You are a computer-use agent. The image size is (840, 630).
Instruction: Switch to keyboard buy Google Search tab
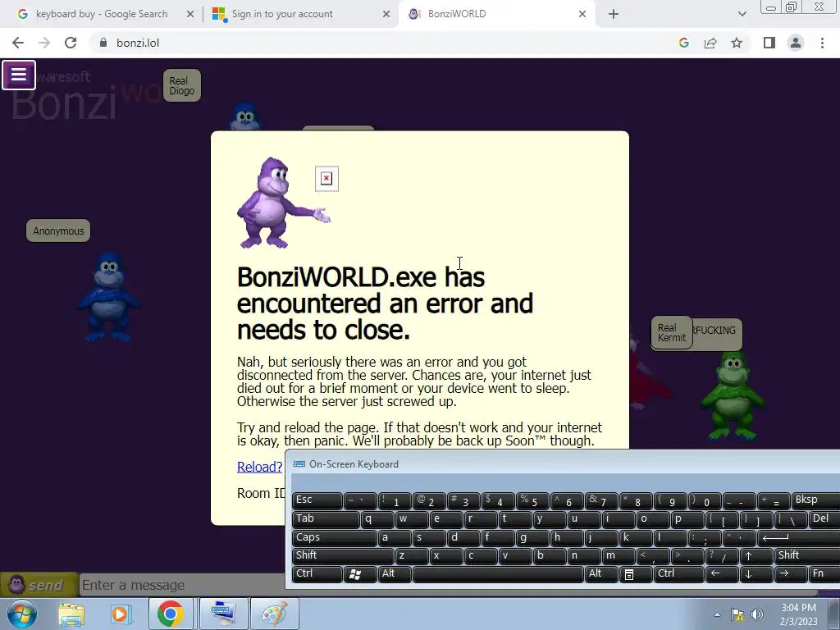coord(101,14)
